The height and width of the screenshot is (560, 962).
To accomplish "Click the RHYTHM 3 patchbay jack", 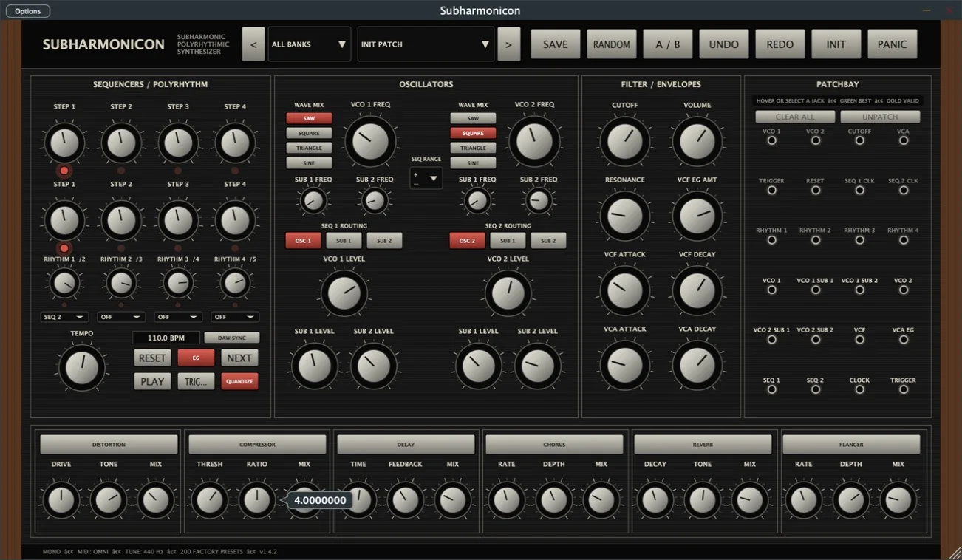I will click(x=859, y=239).
